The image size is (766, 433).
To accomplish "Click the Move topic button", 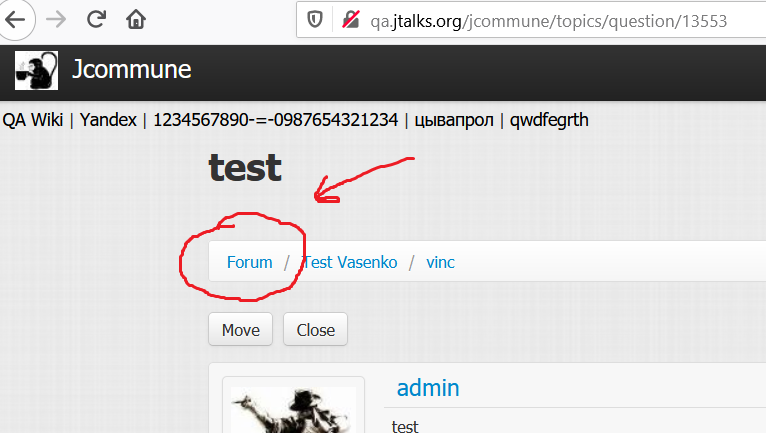I will (240, 329).
